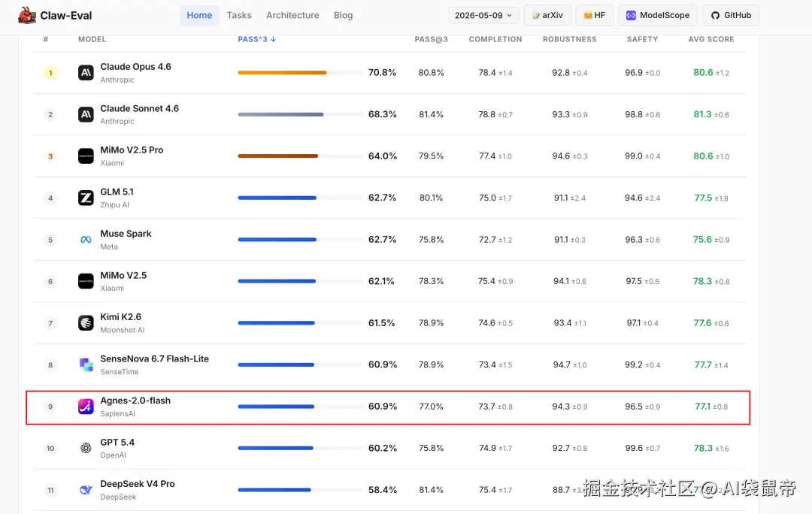Click Claude Sonnet 4.6 gray progress bar

click(x=280, y=114)
